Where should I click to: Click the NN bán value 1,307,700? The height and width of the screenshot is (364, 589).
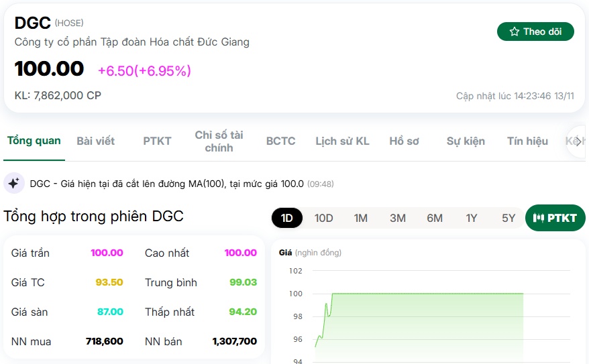tap(235, 341)
